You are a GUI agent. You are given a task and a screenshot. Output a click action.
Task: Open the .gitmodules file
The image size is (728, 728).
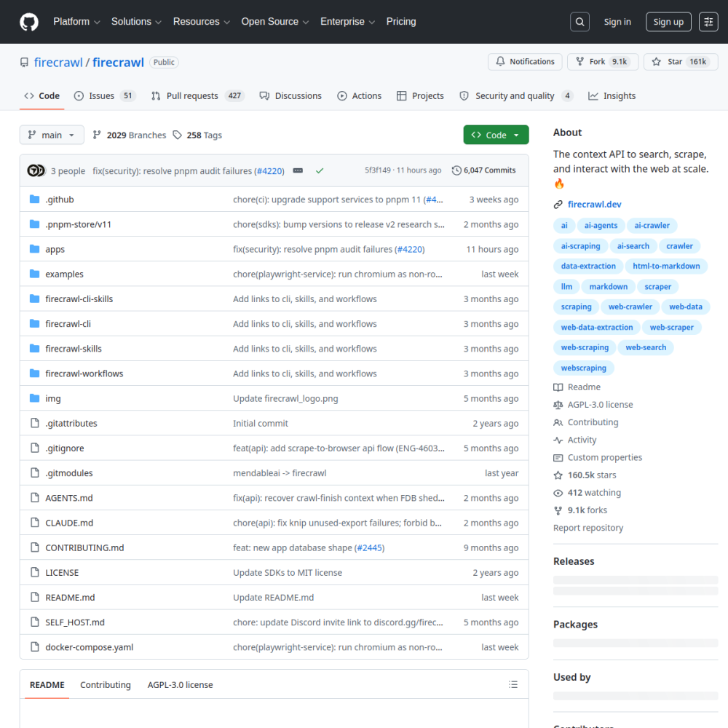click(68, 472)
